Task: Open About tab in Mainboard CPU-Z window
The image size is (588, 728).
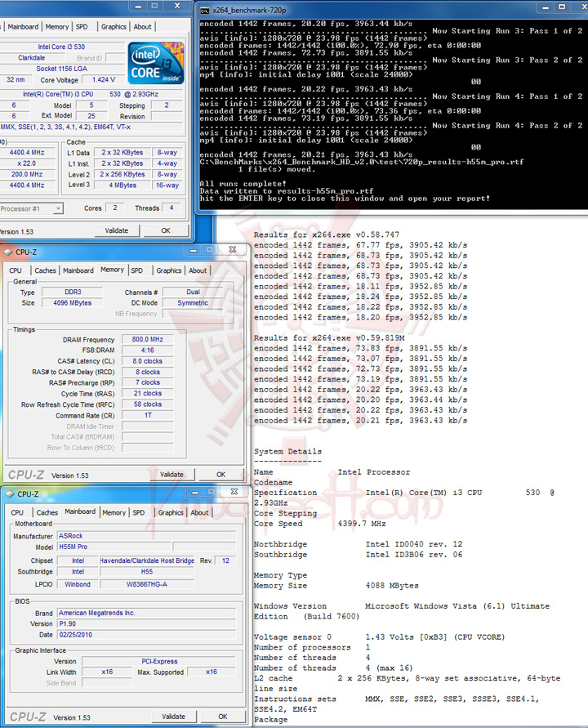Action: (x=199, y=512)
